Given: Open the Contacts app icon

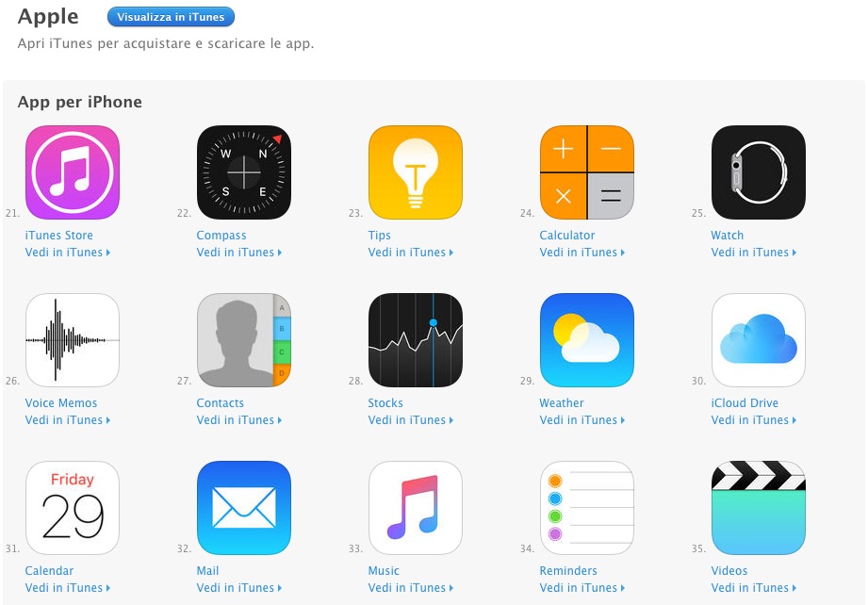Looking at the screenshot, I should pyautogui.click(x=244, y=340).
